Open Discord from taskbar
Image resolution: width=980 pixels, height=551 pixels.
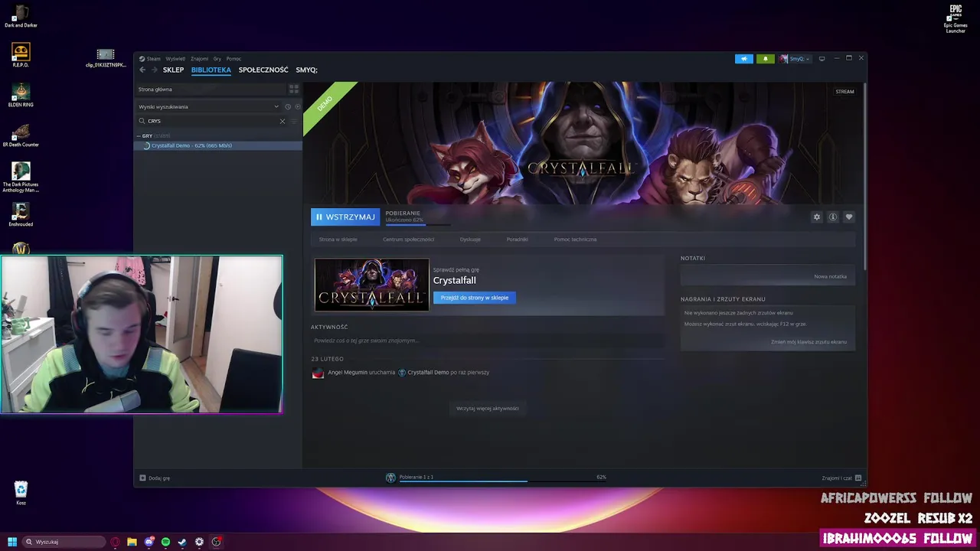[149, 542]
